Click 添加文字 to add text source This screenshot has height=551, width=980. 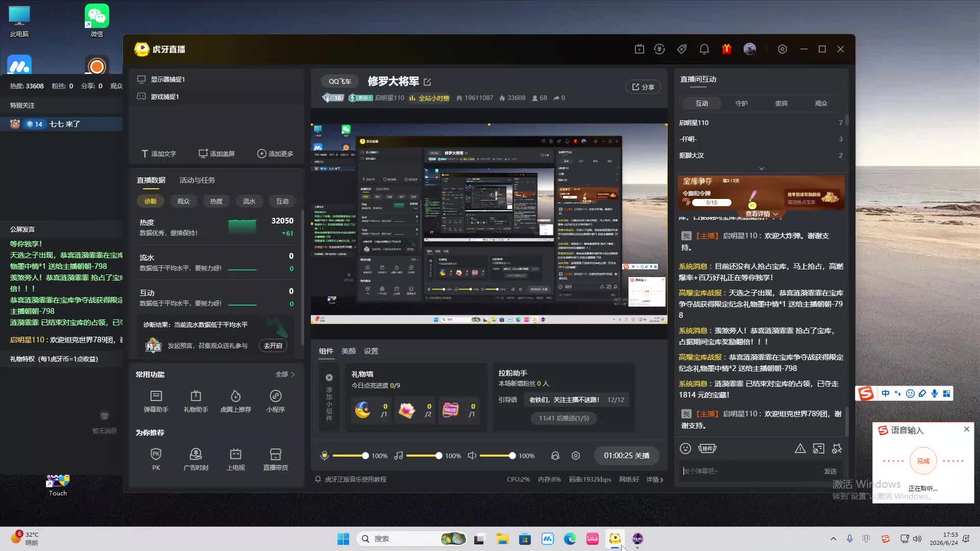click(x=159, y=154)
